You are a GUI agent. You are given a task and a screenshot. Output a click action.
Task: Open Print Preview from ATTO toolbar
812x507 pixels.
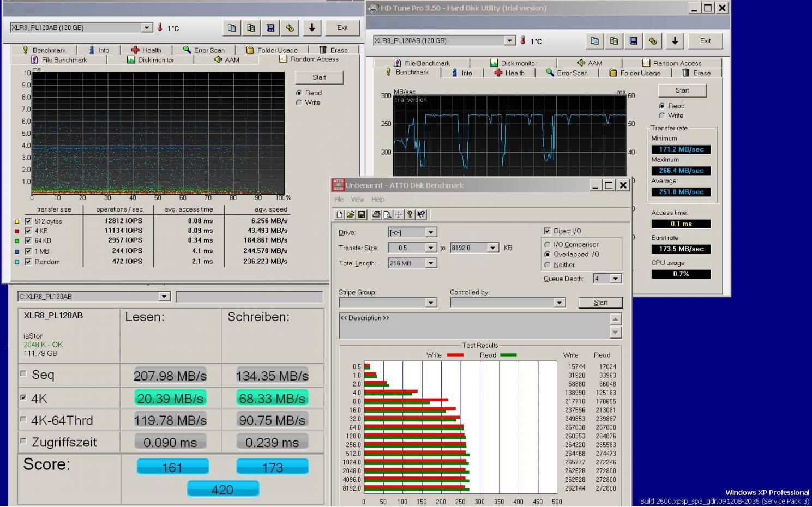tap(387, 215)
